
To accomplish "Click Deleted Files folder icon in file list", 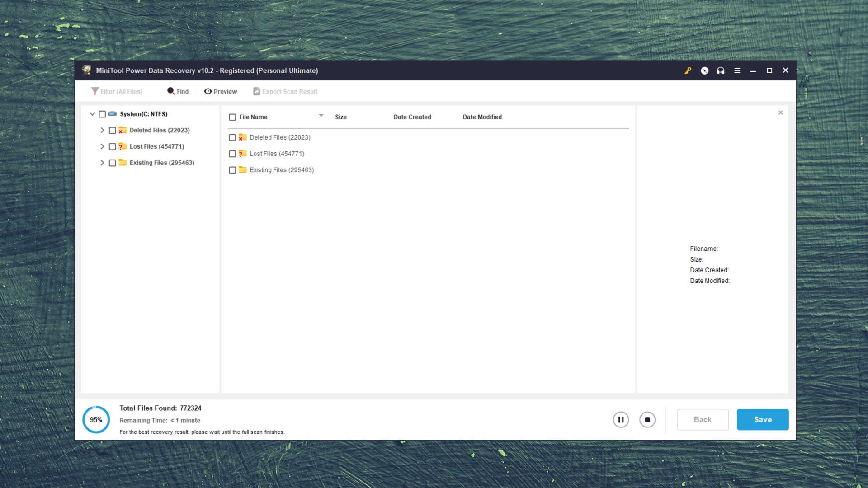I will (x=243, y=137).
